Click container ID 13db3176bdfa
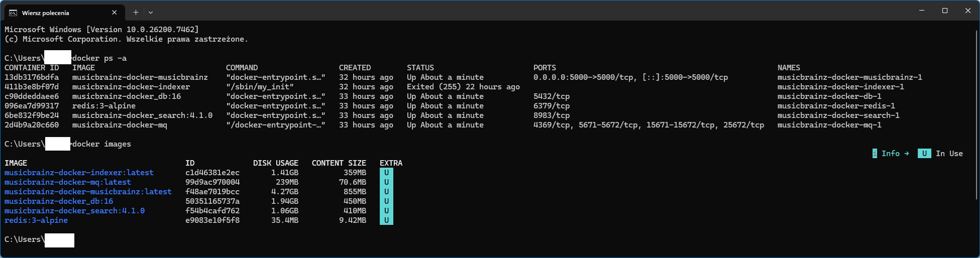Viewport: 980px width, 258px height. point(32,77)
